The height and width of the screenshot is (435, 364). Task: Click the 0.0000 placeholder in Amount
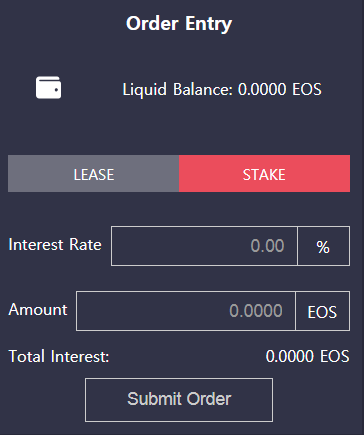coord(256,311)
